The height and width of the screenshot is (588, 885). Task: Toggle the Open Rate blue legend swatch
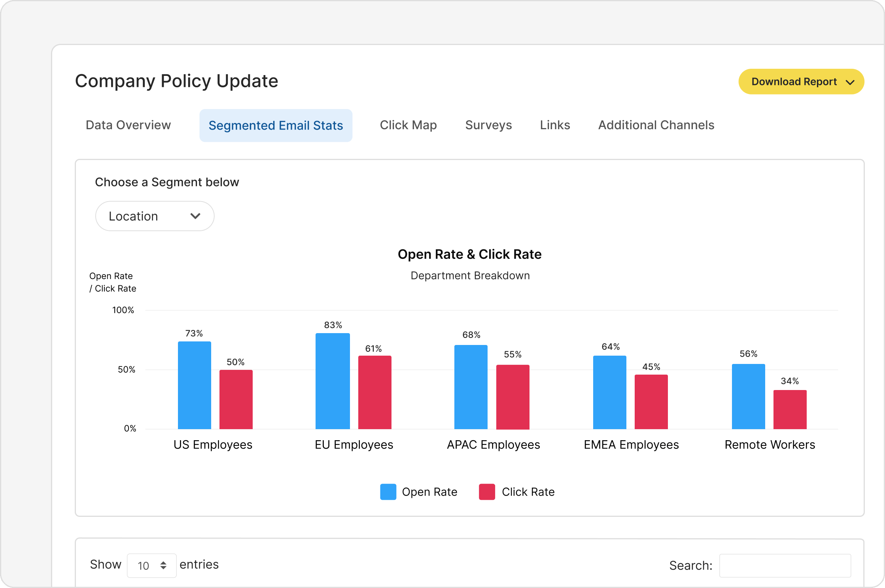coord(388,492)
